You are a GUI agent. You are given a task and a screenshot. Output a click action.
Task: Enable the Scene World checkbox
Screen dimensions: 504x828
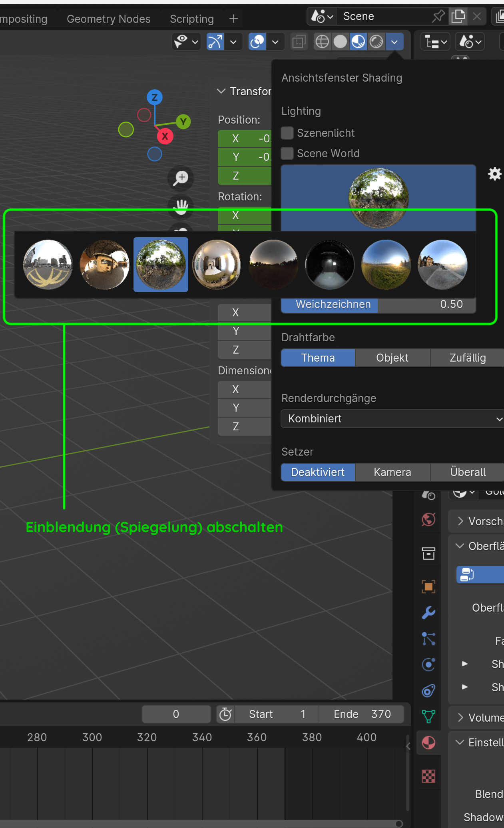click(287, 153)
